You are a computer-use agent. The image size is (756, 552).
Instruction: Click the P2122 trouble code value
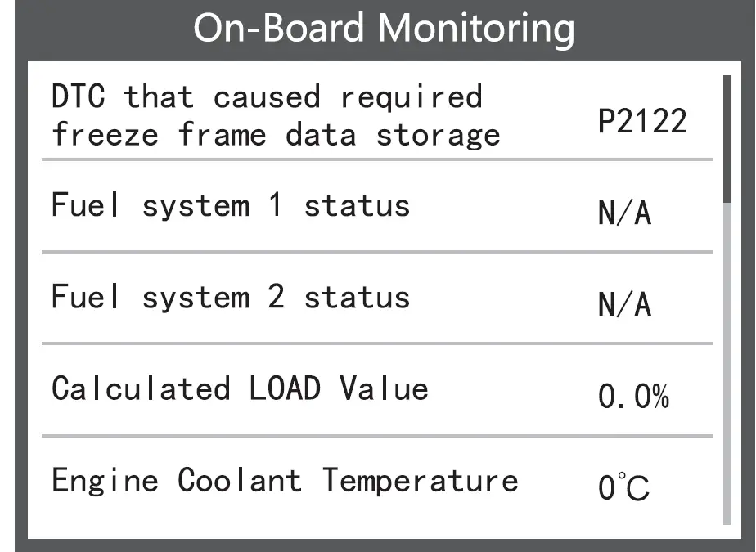point(641,122)
